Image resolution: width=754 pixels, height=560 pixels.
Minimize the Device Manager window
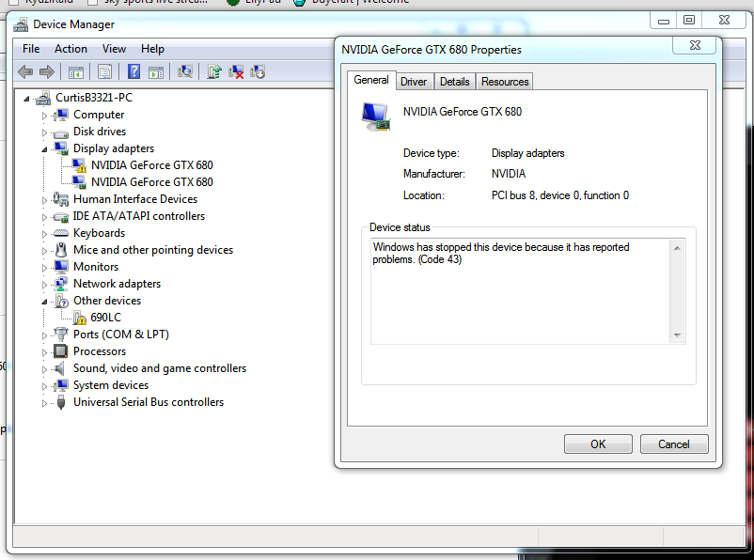(x=664, y=20)
